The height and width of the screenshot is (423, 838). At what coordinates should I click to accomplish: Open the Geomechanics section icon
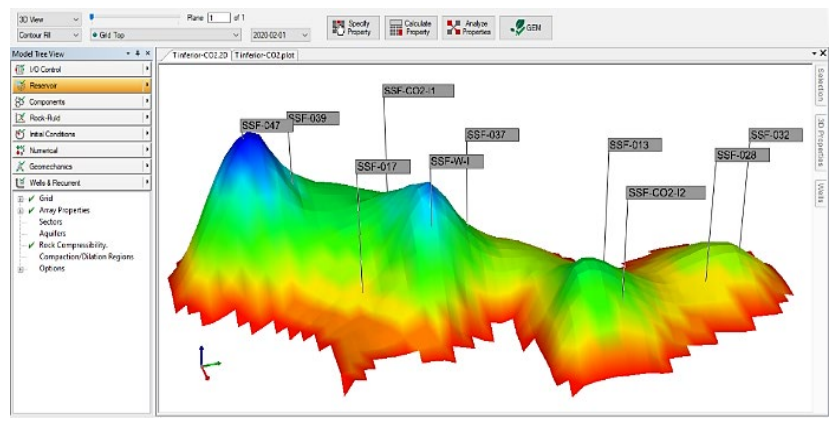19,166
